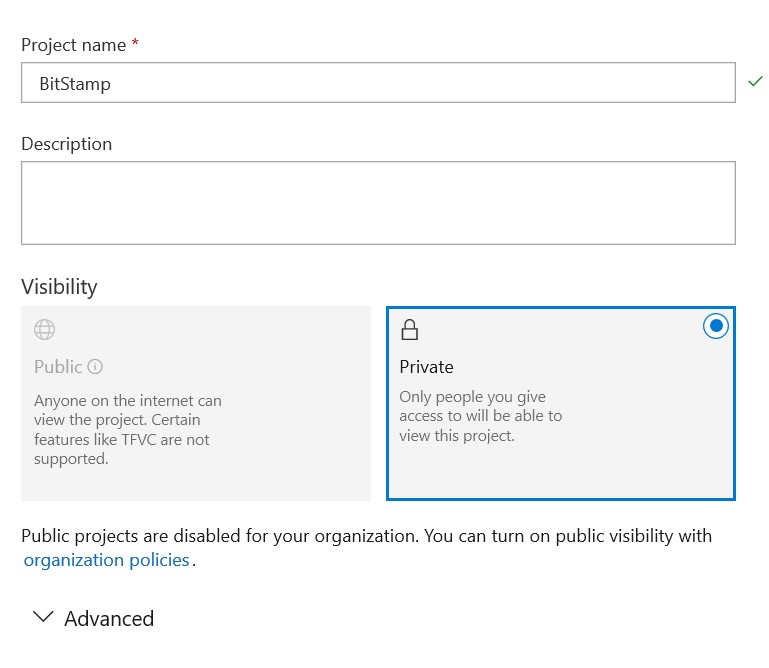The width and height of the screenshot is (769, 668).
Task: Click Private description about people you give access
Action: tap(481, 416)
